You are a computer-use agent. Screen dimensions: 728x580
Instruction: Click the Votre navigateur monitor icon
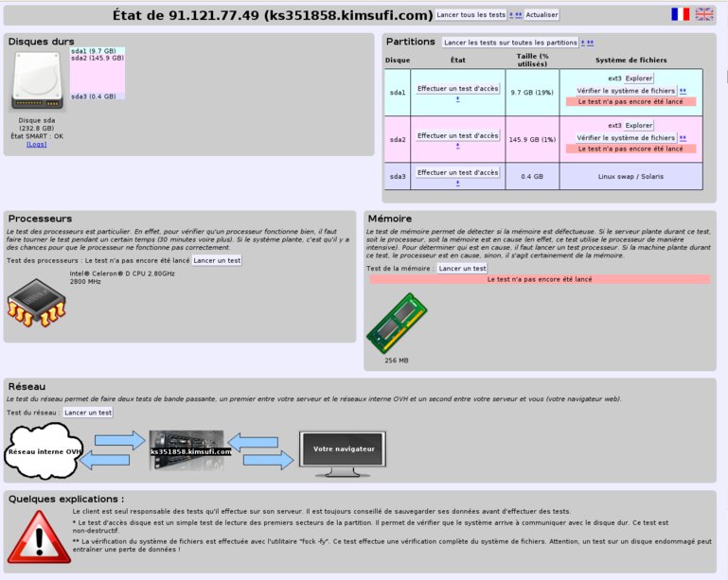point(343,454)
